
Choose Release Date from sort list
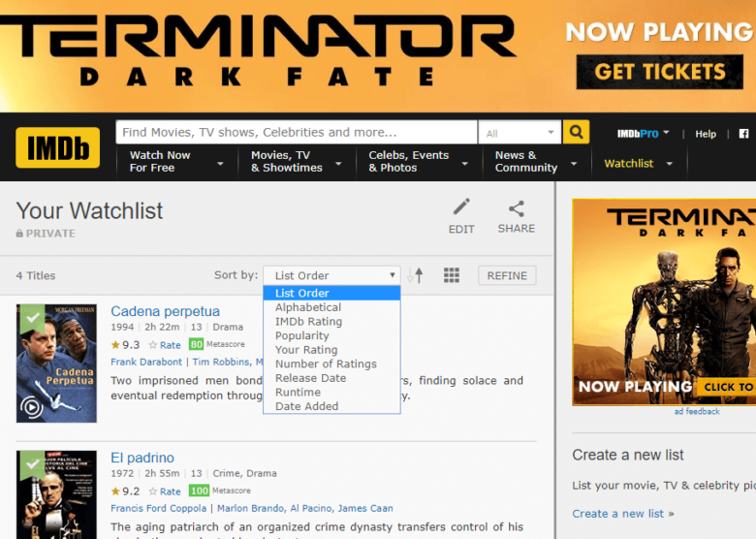click(310, 378)
